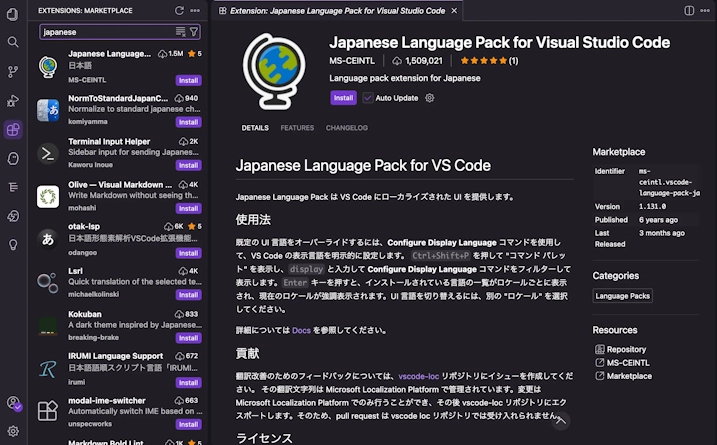Open the activity bar icon below Extensions

click(13, 158)
